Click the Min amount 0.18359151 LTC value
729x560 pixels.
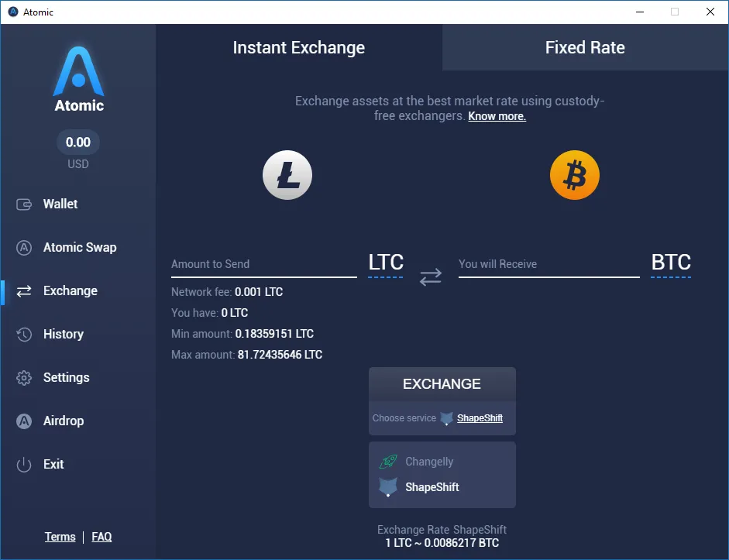(274, 334)
